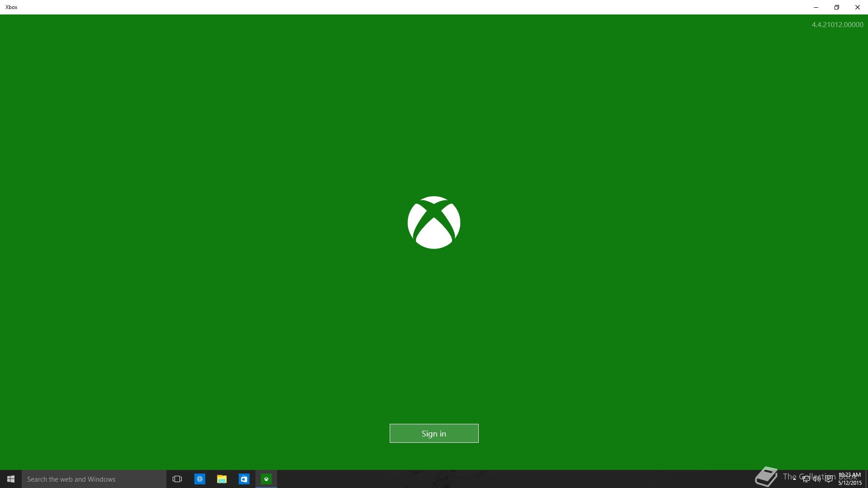Open the volume control tray icon

[x=817, y=479]
